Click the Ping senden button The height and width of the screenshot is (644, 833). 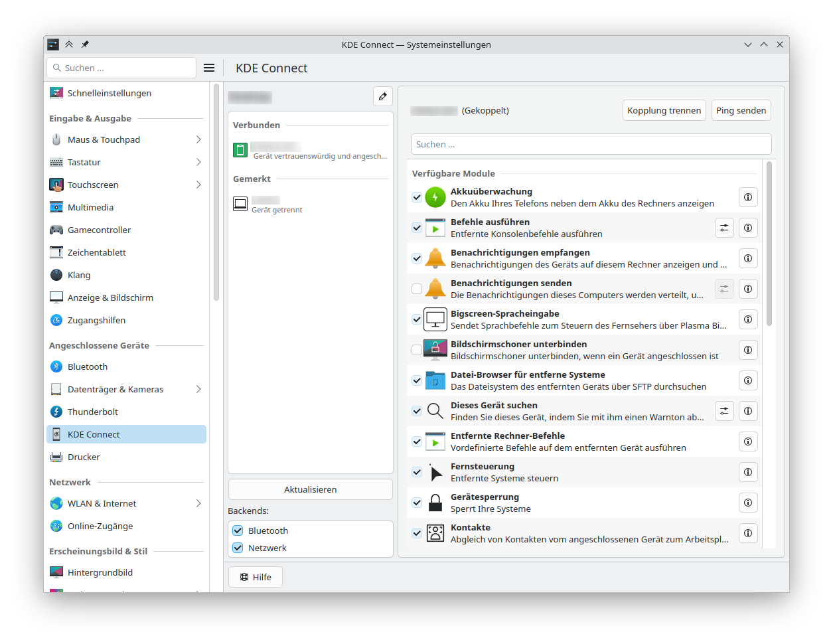pos(741,110)
